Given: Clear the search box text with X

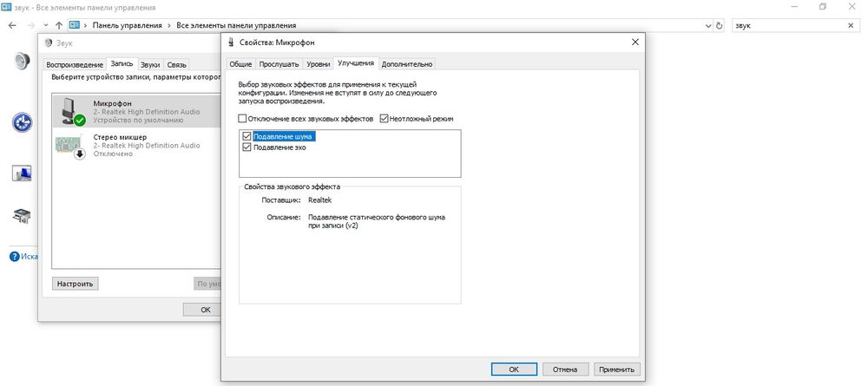Looking at the screenshot, I should pos(851,25).
